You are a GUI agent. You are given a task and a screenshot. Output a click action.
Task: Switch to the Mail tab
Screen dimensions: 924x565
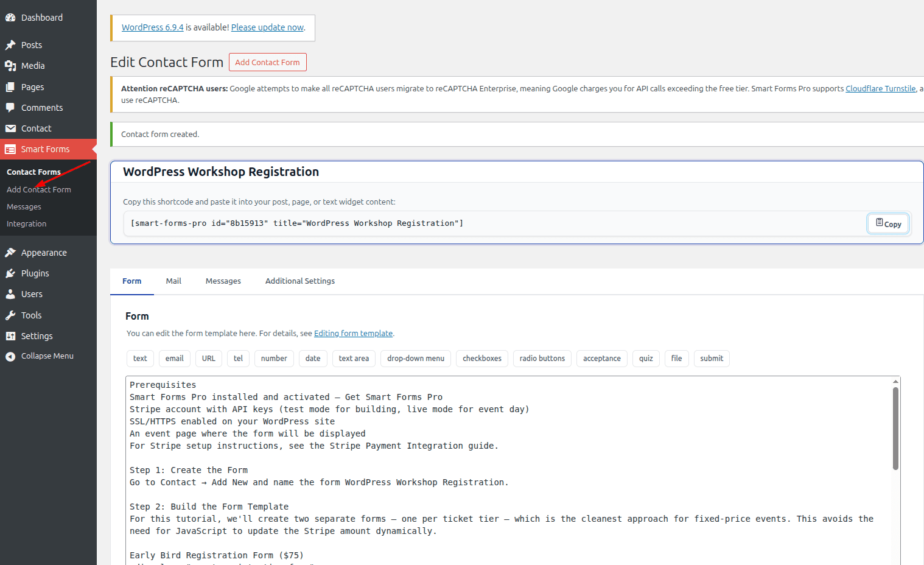[173, 281]
